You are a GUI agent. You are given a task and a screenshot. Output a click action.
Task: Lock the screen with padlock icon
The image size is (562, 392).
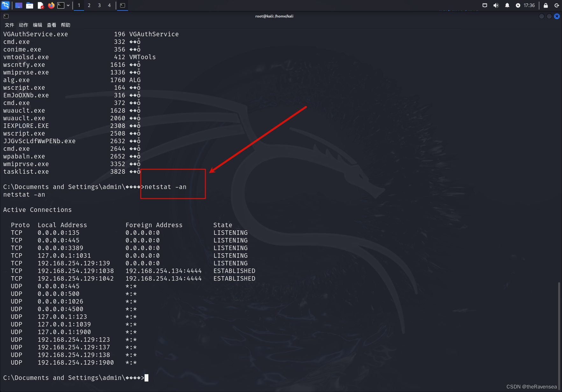coord(546,5)
